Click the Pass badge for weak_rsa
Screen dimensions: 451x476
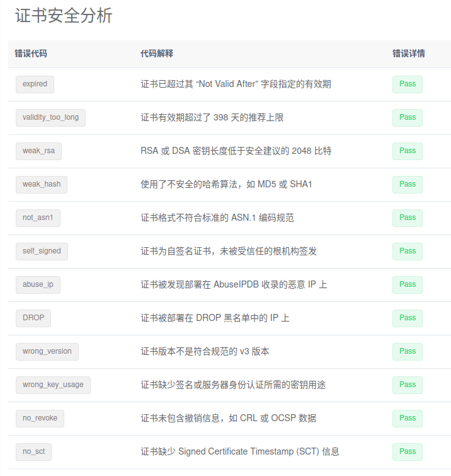(408, 151)
